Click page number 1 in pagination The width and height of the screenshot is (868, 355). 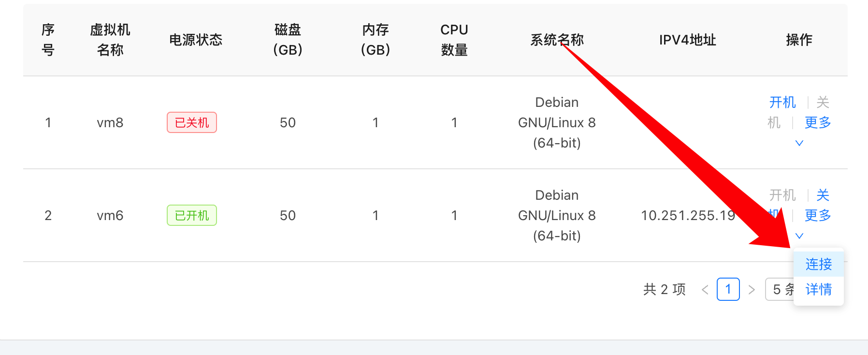click(728, 290)
